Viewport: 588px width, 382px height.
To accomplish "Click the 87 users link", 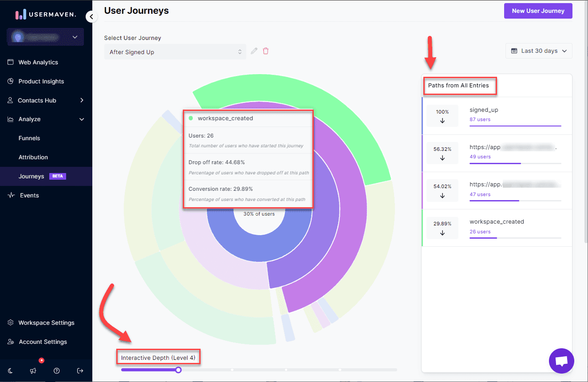I will coord(480,120).
